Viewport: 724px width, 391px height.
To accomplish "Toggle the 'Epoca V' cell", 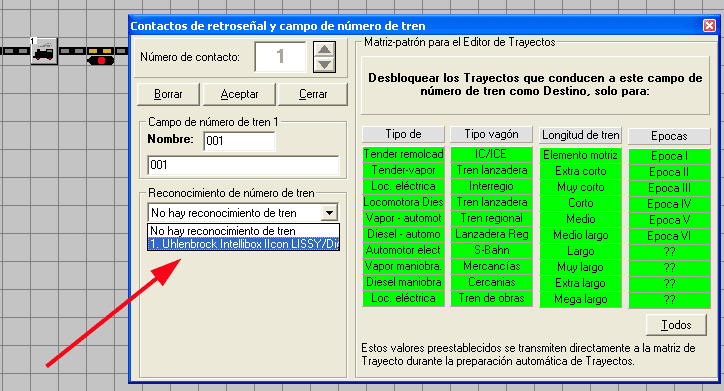I will [669, 220].
